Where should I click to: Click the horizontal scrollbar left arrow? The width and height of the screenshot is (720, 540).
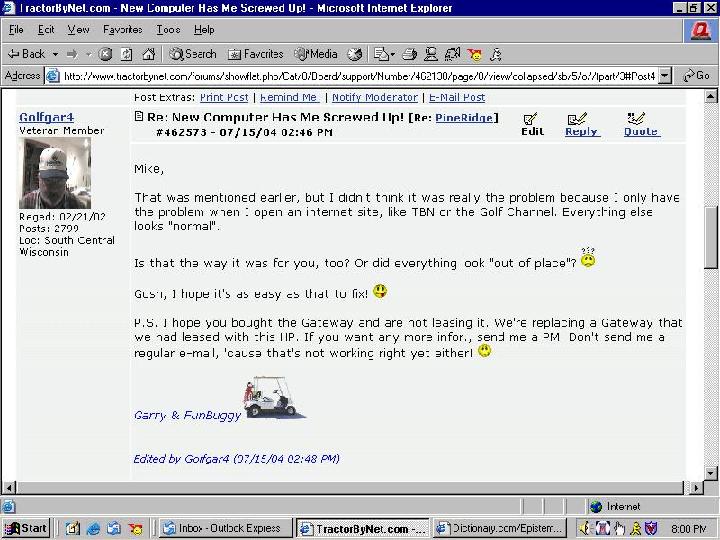click(x=9, y=487)
